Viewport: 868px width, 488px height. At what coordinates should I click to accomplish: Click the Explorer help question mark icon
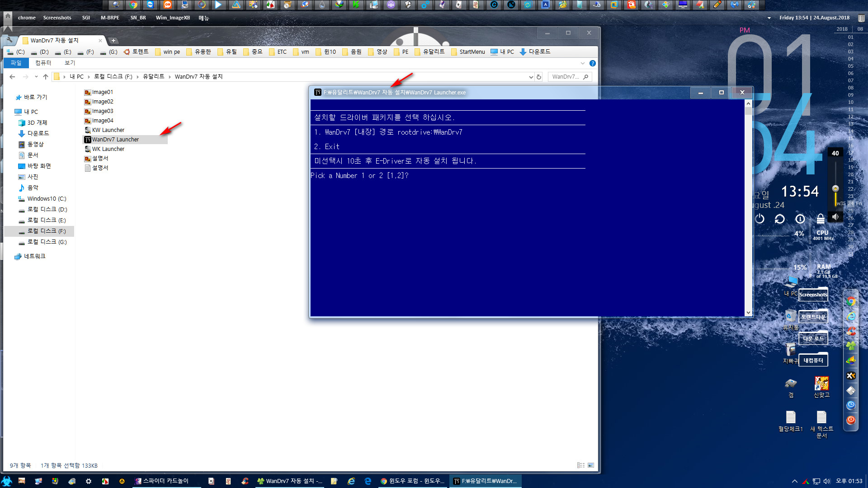(592, 63)
